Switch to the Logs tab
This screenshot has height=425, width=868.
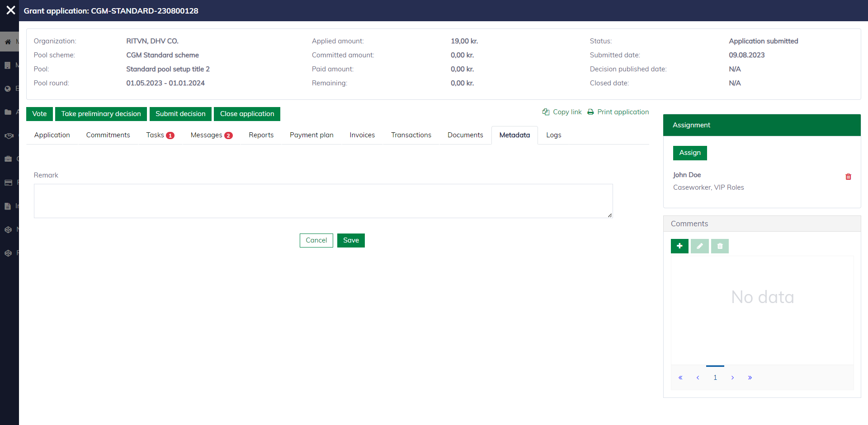[553, 135]
